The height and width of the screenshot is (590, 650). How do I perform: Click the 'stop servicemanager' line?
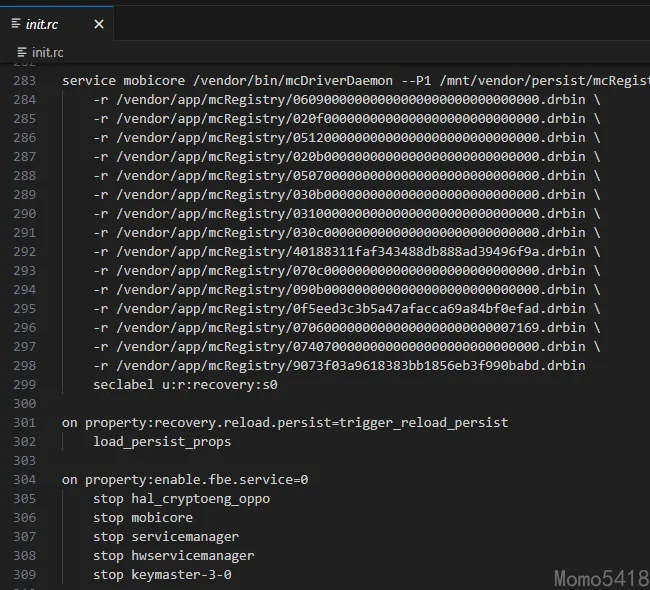166,537
